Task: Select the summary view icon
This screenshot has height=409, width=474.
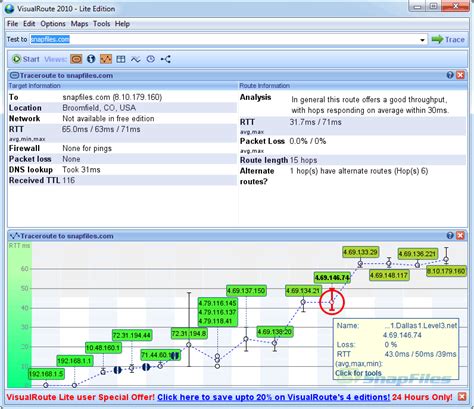Action: (x=76, y=59)
